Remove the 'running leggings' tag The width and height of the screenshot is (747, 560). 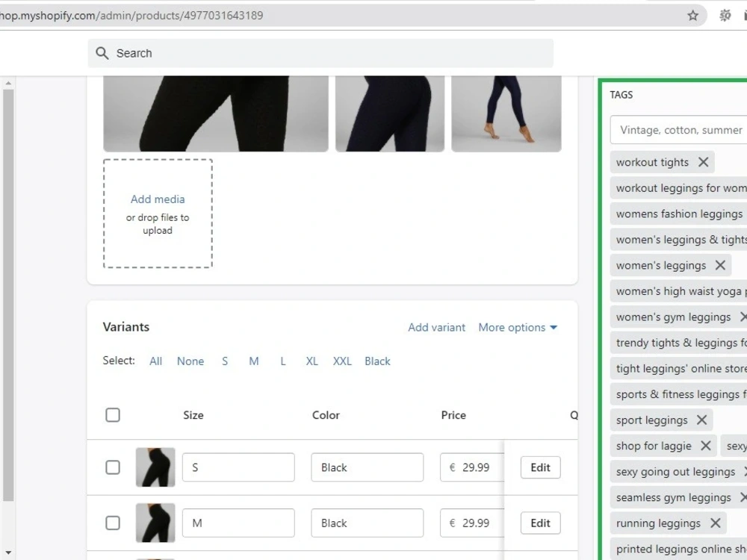(715, 523)
